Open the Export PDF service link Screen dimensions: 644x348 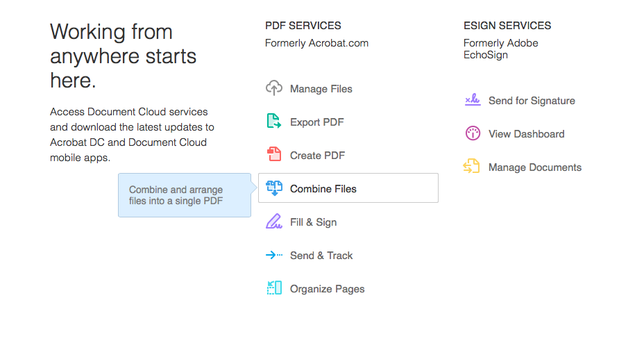click(316, 122)
